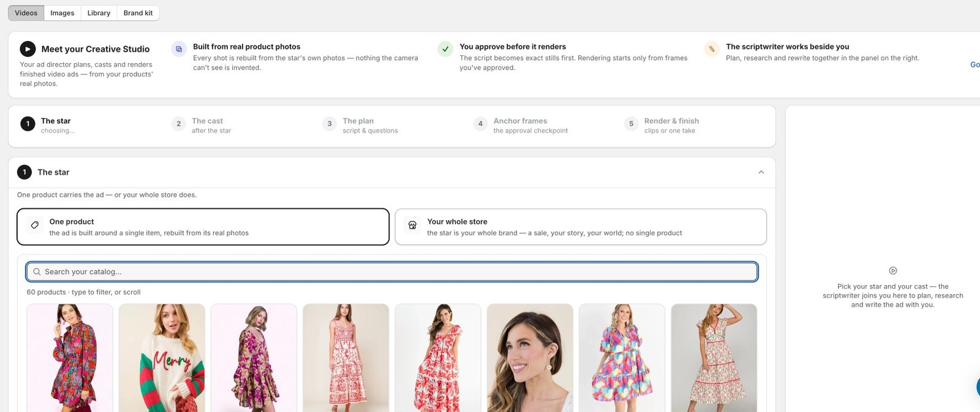Click the play icon beside Meet your Creative Studio
The height and width of the screenshot is (412, 980).
coord(28,49)
